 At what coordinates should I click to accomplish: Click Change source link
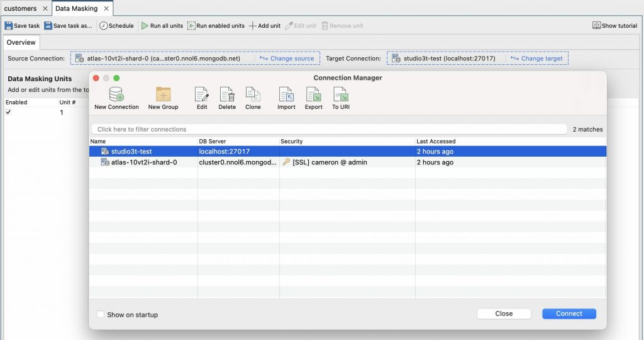(x=287, y=59)
